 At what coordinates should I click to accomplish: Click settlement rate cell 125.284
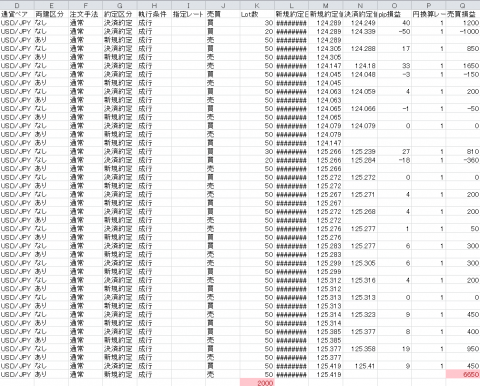coord(360,160)
